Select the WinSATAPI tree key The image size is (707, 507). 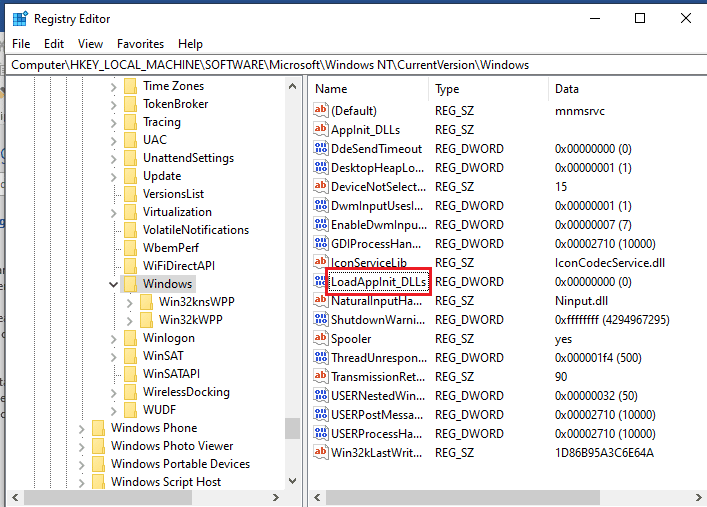tap(171, 374)
